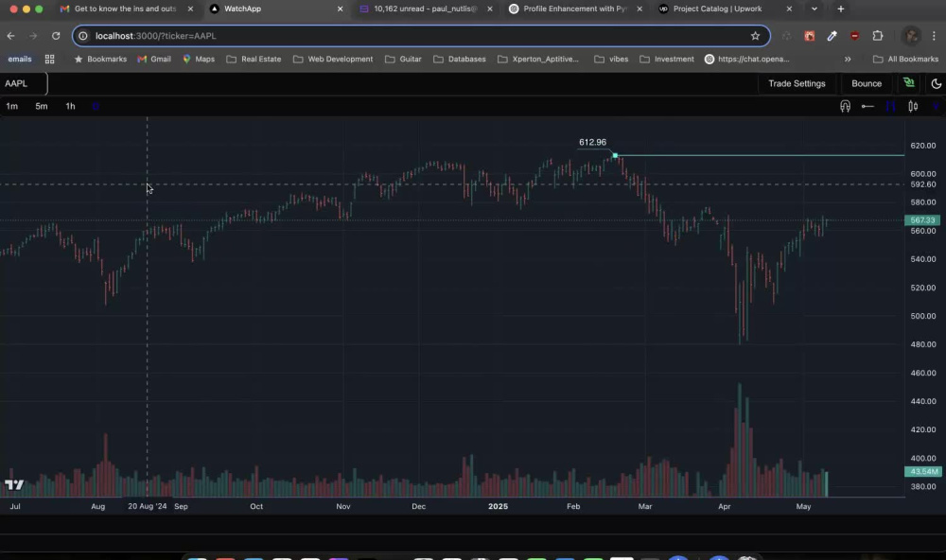946x560 pixels.
Task: Click the 612.96 price line marker
Action: 615,156
